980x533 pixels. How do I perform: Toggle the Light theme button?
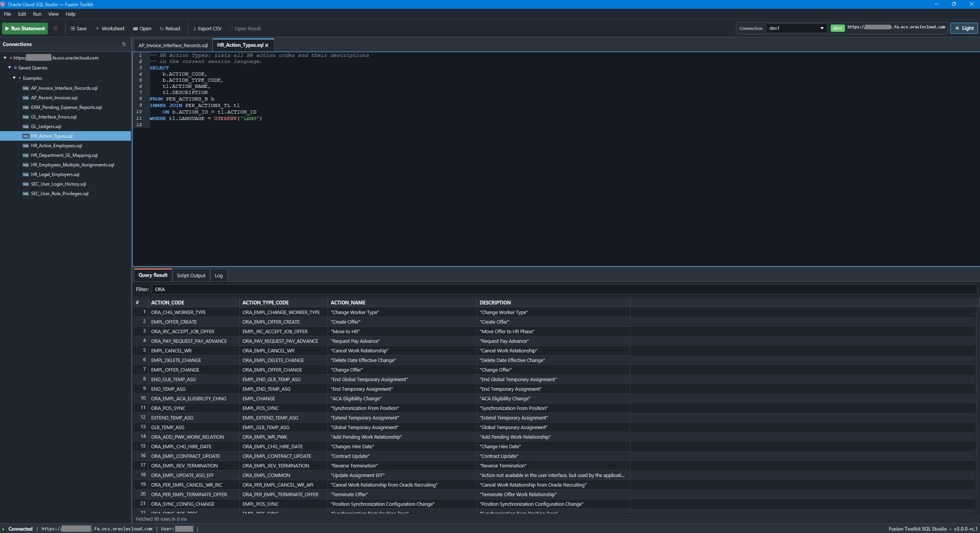click(x=964, y=28)
